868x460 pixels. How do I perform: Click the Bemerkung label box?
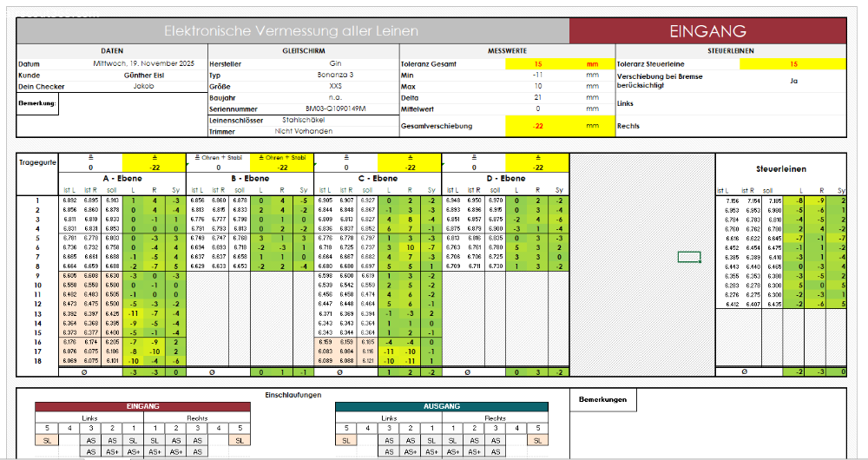[37, 103]
